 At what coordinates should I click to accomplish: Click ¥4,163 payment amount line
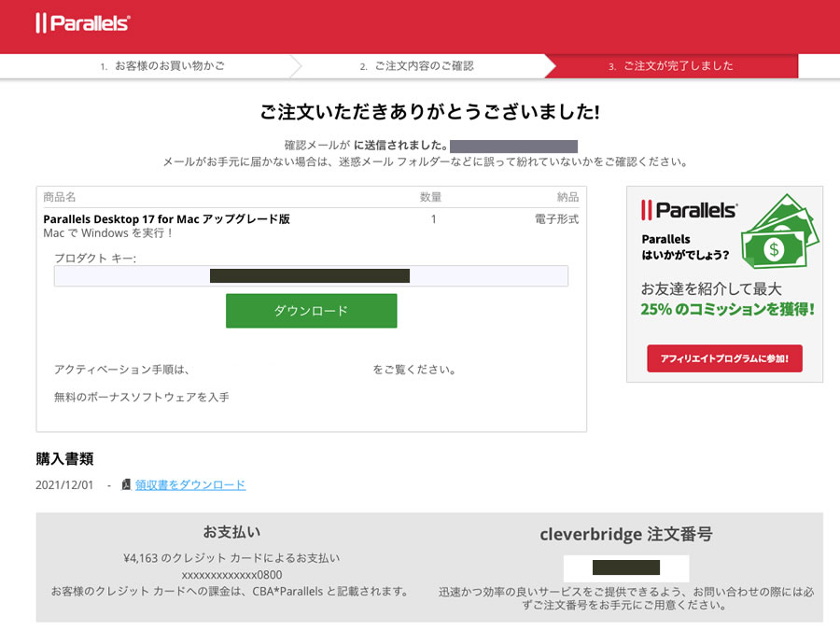[232, 558]
